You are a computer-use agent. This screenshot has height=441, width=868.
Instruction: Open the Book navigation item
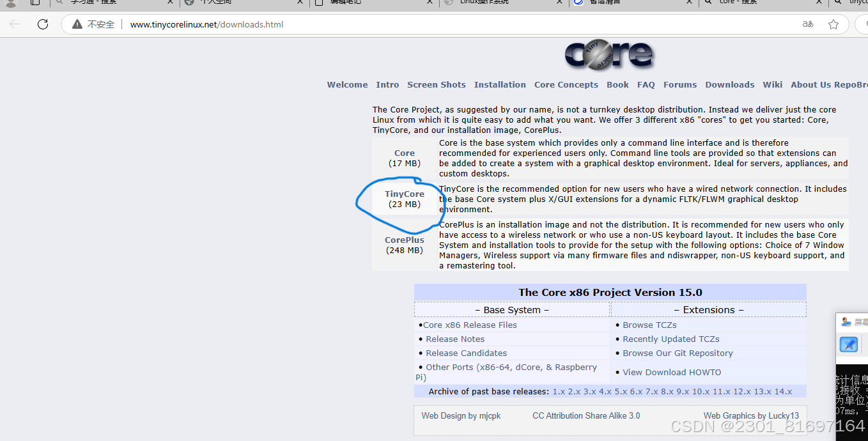(x=617, y=84)
